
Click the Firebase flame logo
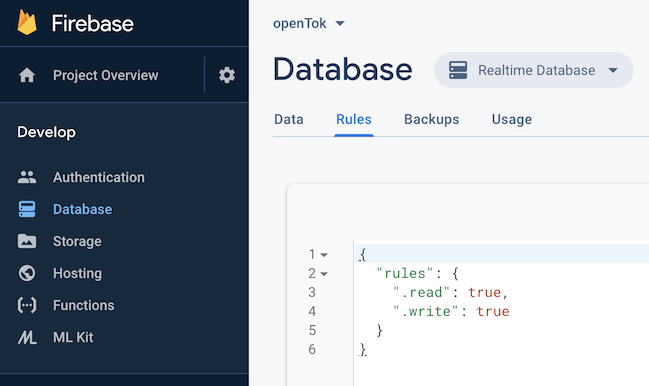[27, 23]
